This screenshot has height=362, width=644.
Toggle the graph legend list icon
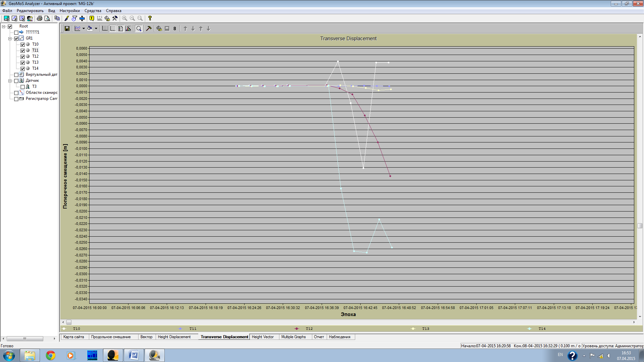pyautogui.click(x=120, y=28)
